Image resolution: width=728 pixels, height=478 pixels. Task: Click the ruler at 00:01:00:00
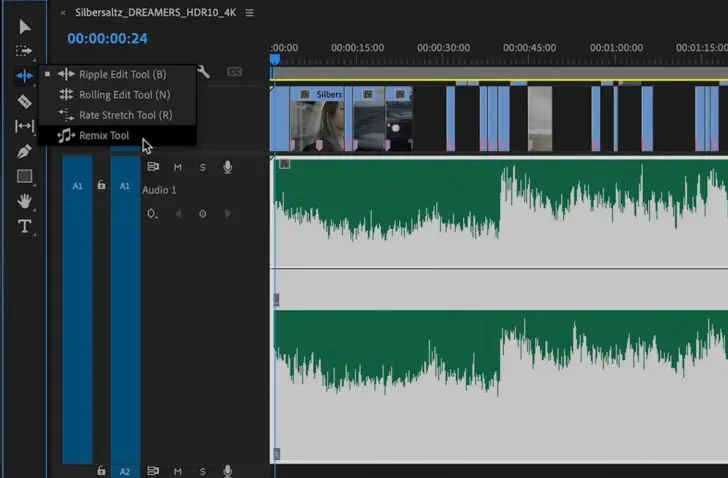(x=616, y=48)
